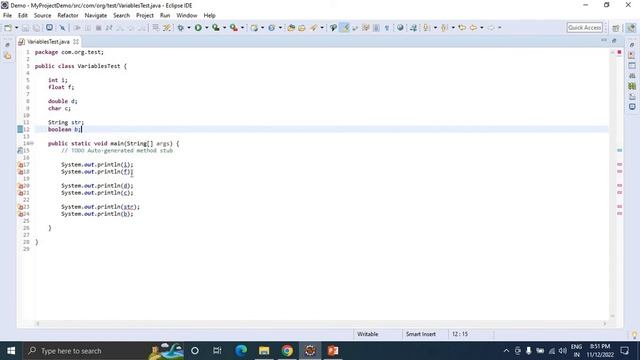This screenshot has height=360, width=640.
Task: Open the Source menu
Action: tap(42, 16)
